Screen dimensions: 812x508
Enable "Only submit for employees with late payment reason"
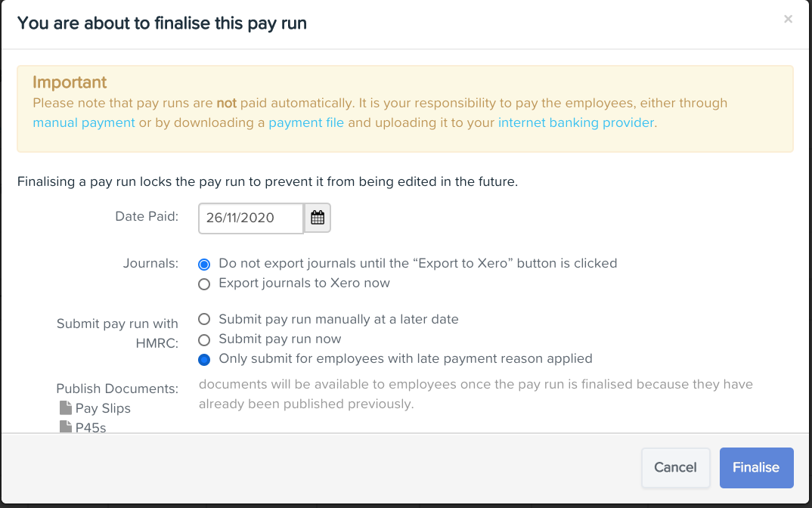(204, 359)
